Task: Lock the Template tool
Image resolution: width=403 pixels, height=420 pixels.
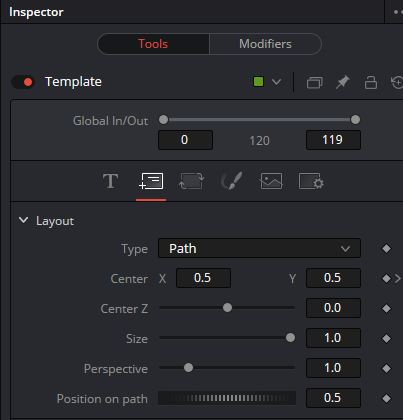Action: (371, 82)
